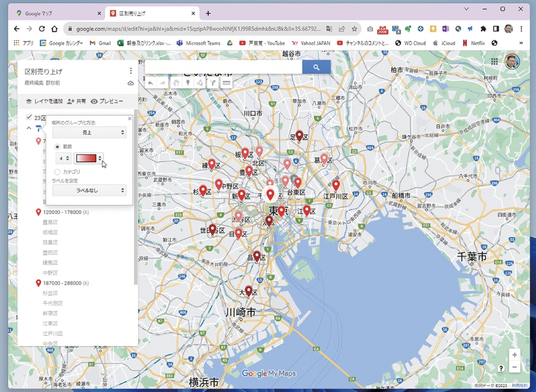Change the range count stepper showing 4
The image size is (536, 392).
(x=63, y=158)
